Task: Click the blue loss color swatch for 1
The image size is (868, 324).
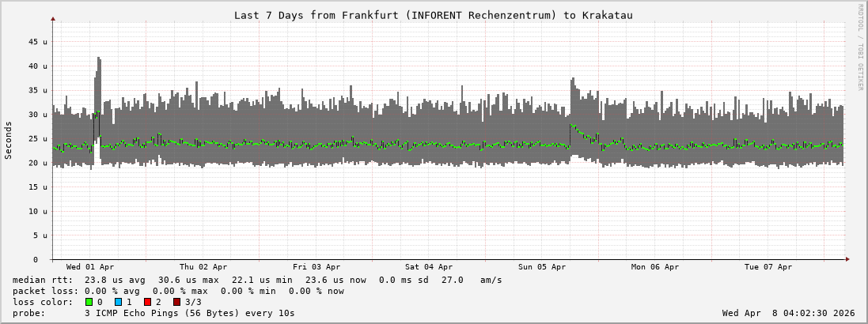Action: click(119, 302)
